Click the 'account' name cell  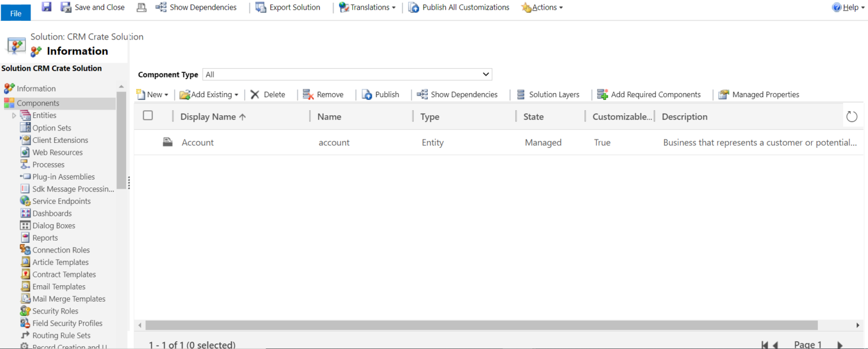pyautogui.click(x=334, y=143)
